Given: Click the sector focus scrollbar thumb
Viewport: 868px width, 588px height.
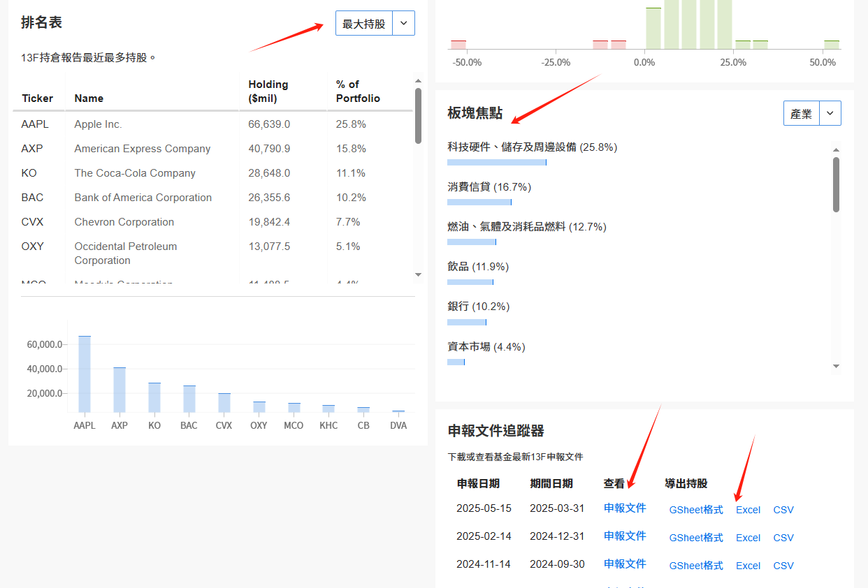Looking at the screenshot, I should point(837,184).
